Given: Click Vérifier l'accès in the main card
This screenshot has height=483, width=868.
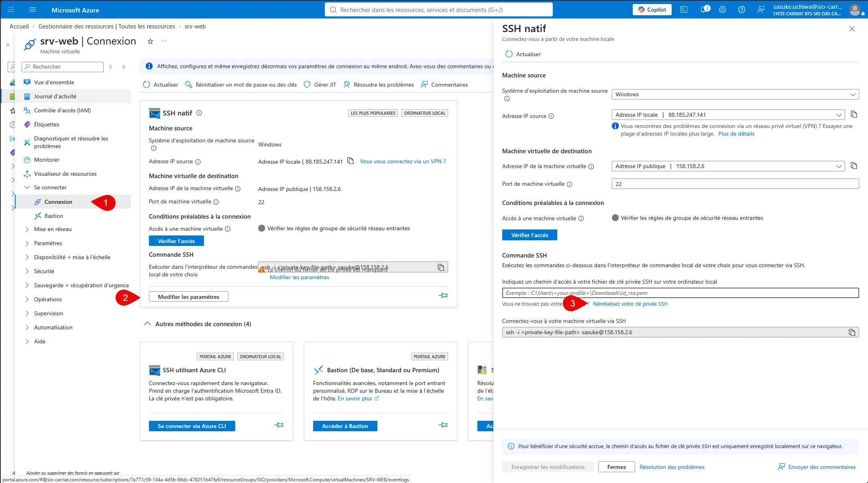Looking at the screenshot, I should [176, 241].
